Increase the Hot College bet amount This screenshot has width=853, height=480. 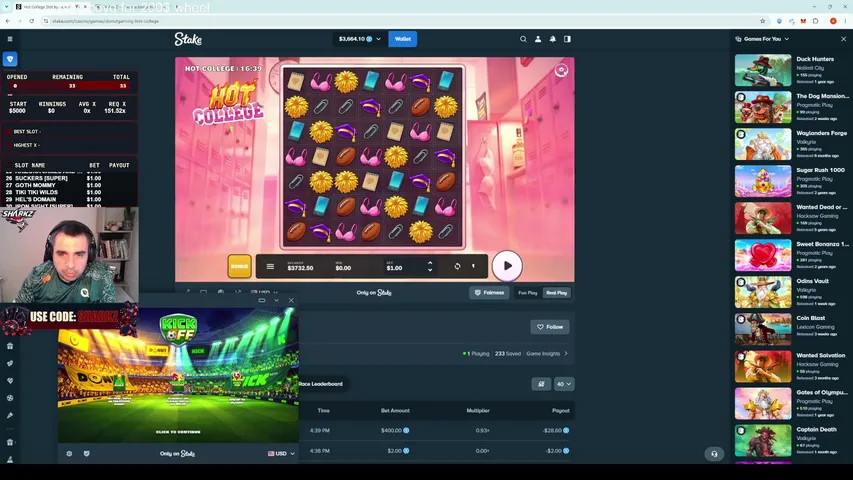[430, 263]
